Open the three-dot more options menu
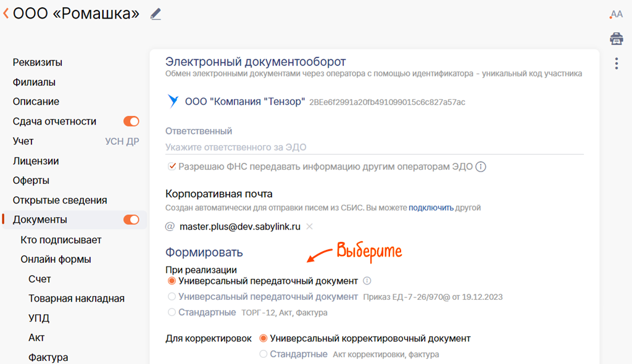This screenshot has height=364, width=632. point(616,64)
